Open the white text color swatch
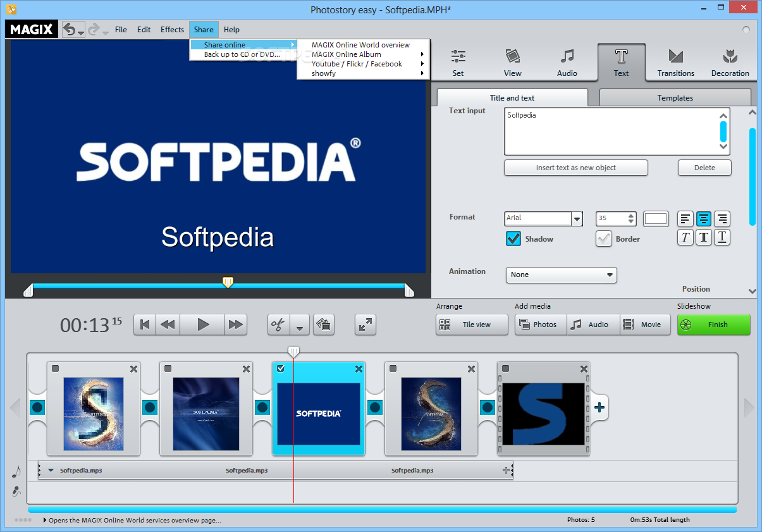Screen dimensions: 762x532 tap(656, 218)
